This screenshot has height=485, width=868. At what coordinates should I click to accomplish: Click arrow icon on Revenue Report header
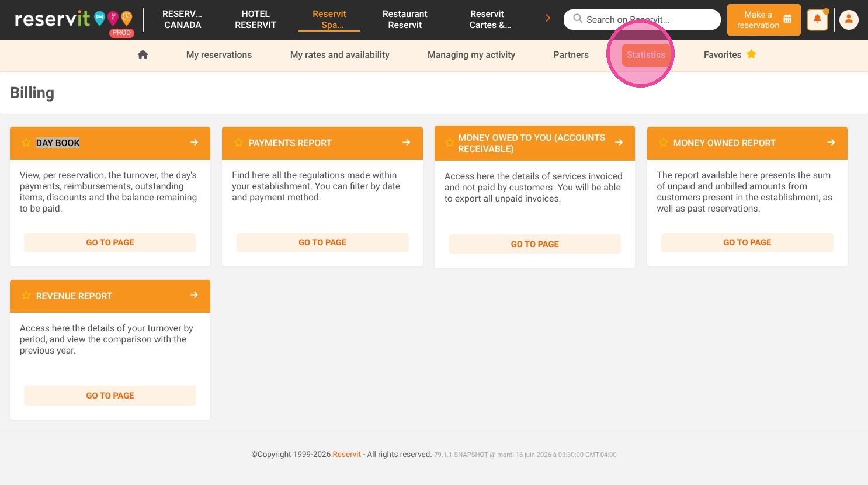point(194,295)
